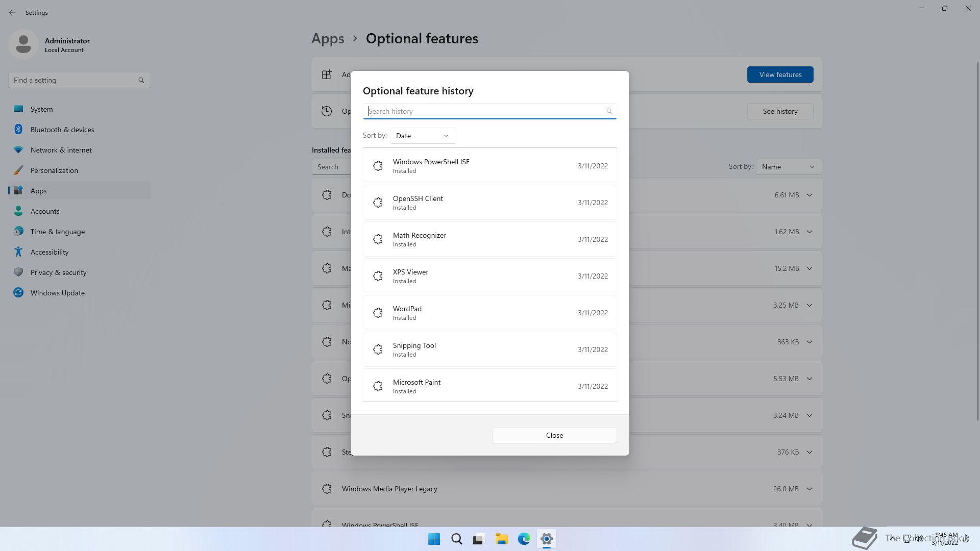Viewport: 980px width, 551px height.
Task: Open System settings in the sidebar
Action: tap(80, 109)
